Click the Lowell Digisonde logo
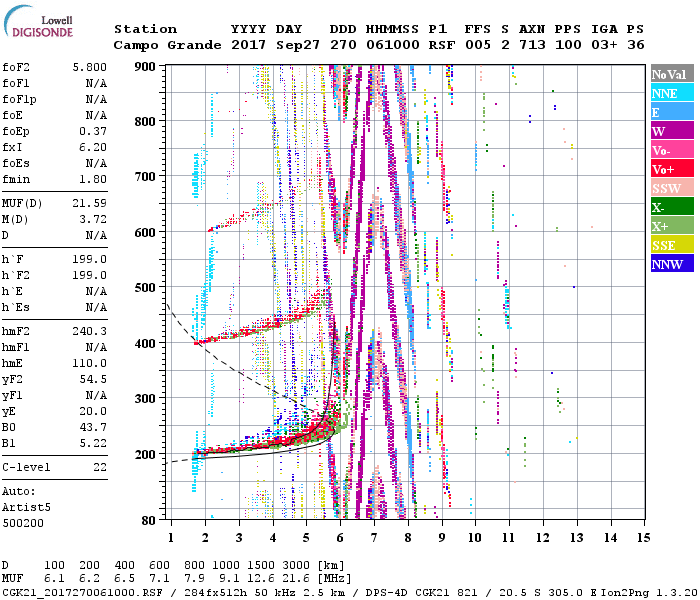This screenshot has width=700, height=600. point(38,22)
